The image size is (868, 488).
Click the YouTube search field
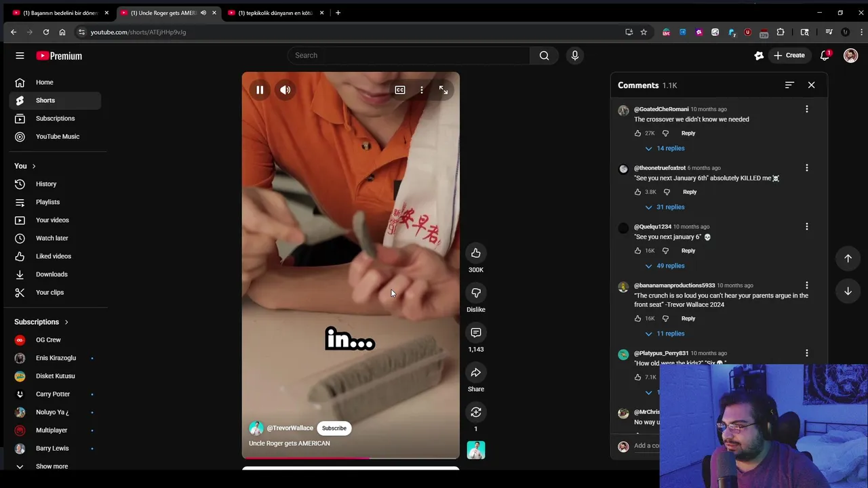[409, 56]
